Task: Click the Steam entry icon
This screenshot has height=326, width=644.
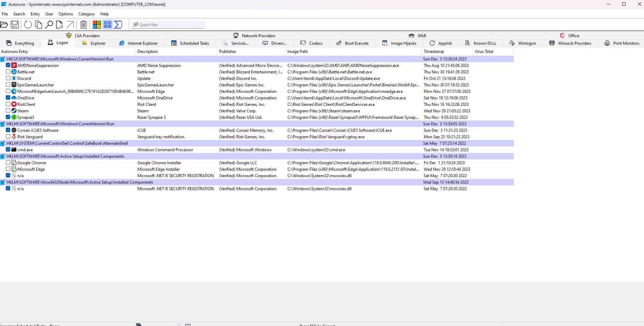Action: coord(14,111)
